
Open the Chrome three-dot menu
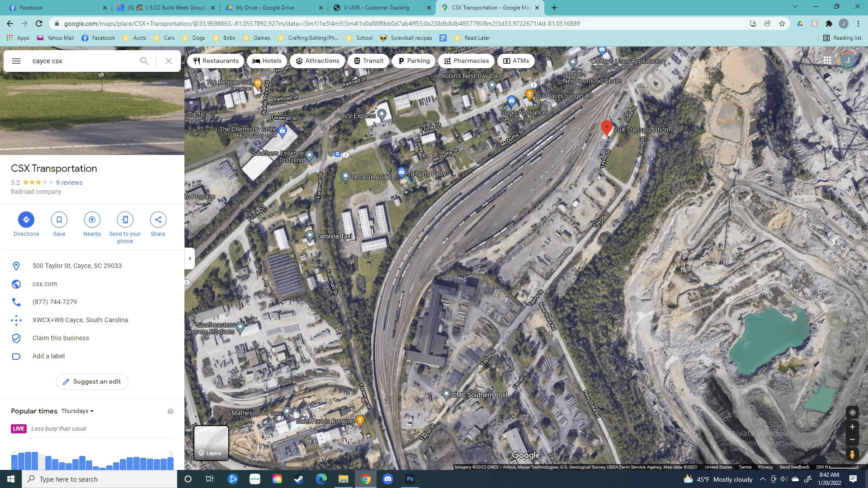[858, 23]
